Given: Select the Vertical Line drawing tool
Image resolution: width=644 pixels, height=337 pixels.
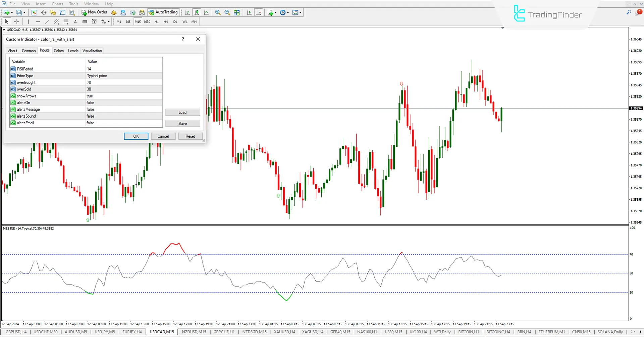Looking at the screenshot, I should (x=28, y=21).
